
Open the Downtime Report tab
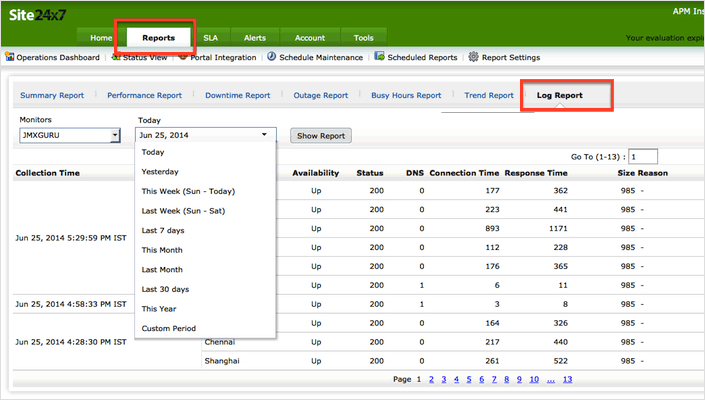(x=237, y=96)
